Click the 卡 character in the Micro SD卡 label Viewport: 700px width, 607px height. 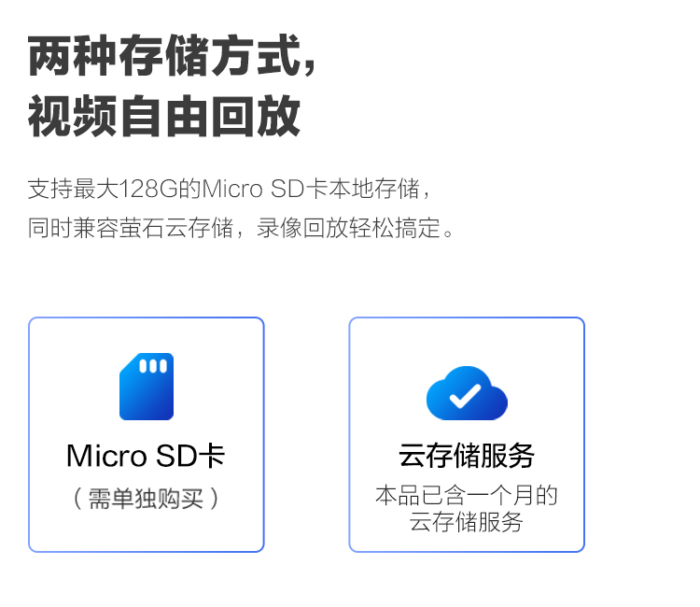pyautogui.click(x=212, y=456)
